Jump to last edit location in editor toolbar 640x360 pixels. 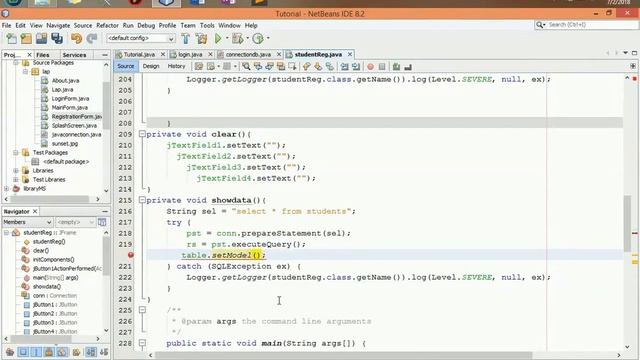click(199, 66)
